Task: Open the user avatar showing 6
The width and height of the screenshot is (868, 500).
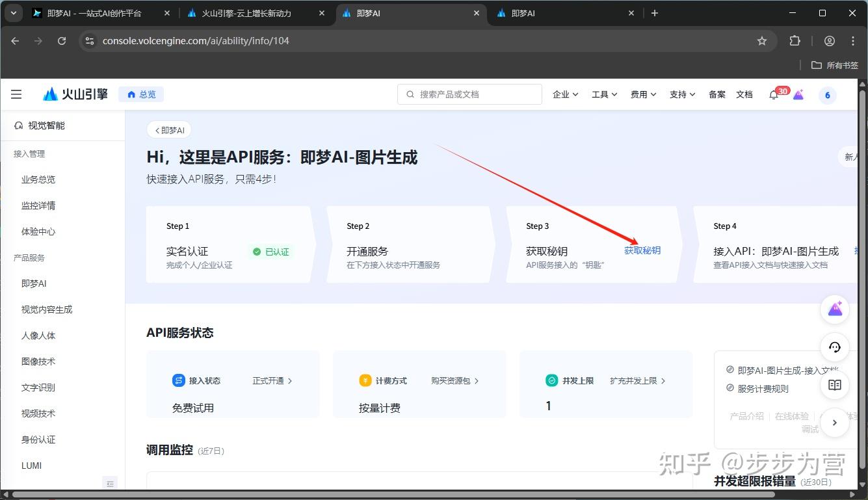Action: pos(827,95)
